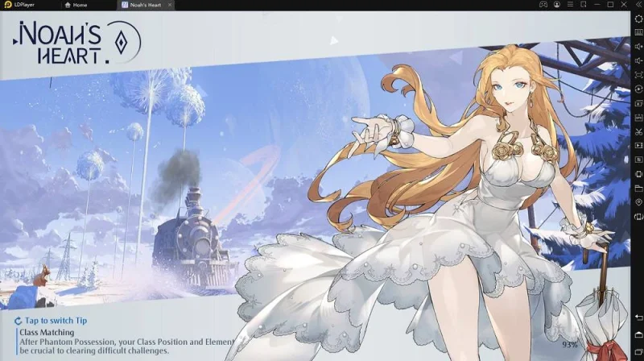The width and height of the screenshot is (644, 361).
Task: Click the install APK icon
Action: coord(638,118)
